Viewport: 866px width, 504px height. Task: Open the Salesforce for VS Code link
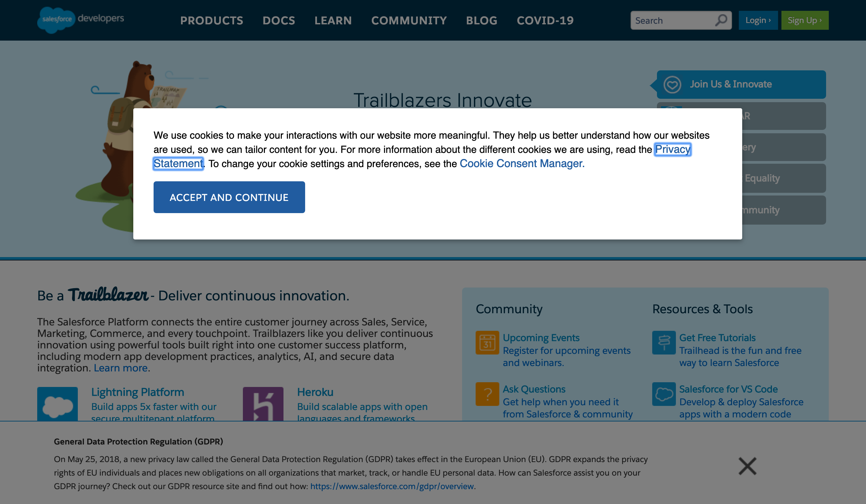[728, 389]
